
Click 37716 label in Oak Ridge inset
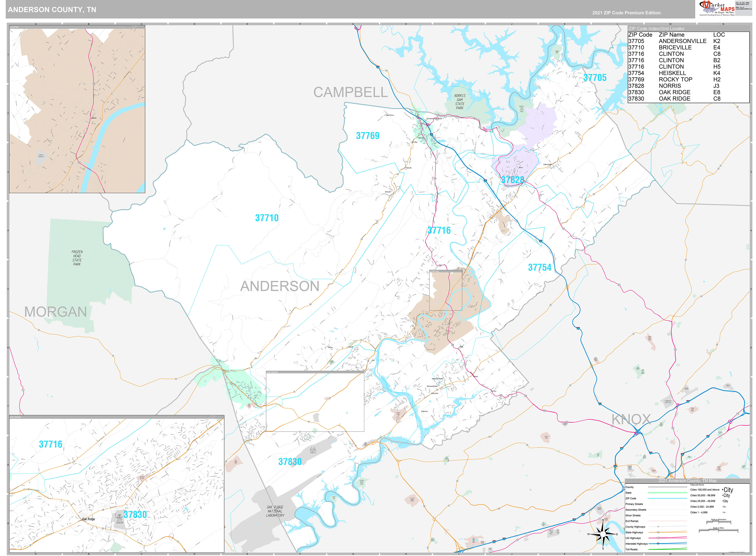coord(51,444)
